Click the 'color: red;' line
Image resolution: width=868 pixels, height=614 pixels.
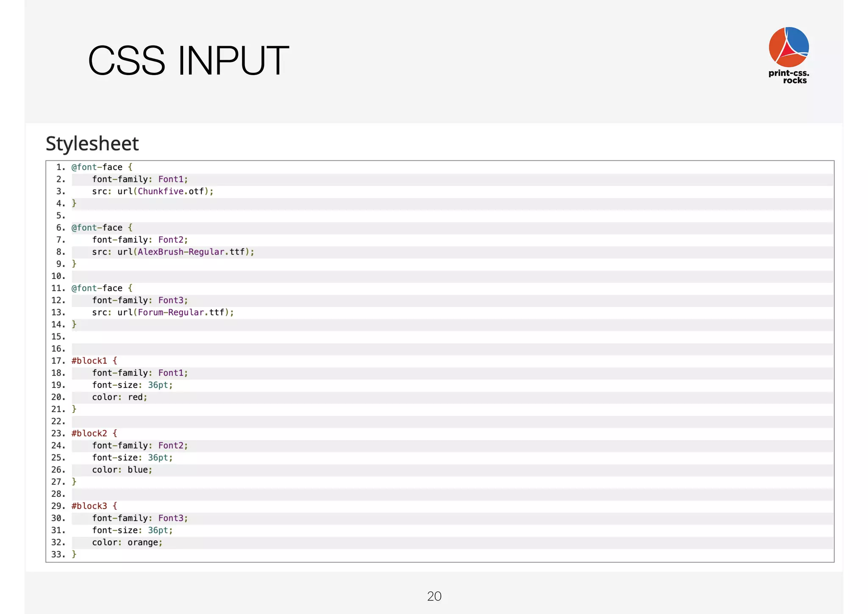pyautogui.click(x=120, y=397)
